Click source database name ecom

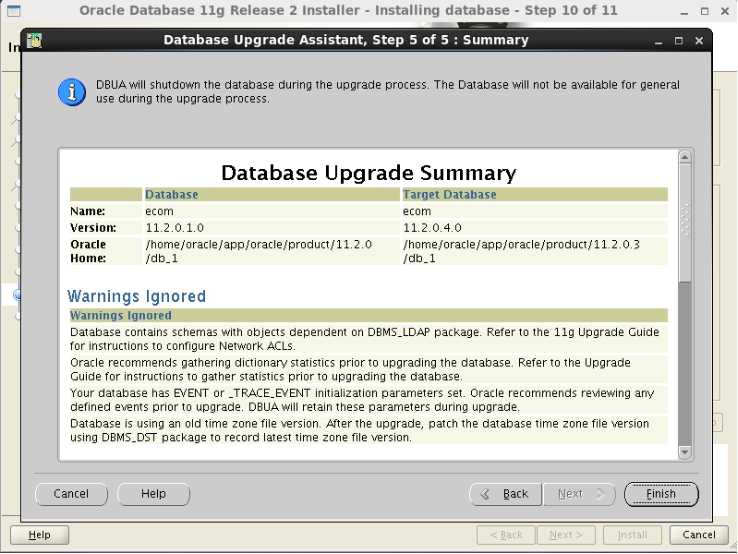point(159,211)
